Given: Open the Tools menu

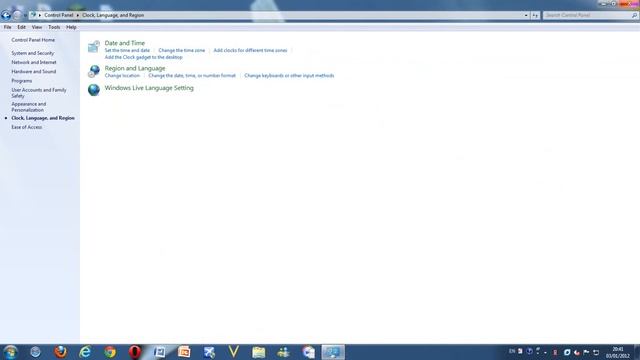Looking at the screenshot, I should point(54,27).
